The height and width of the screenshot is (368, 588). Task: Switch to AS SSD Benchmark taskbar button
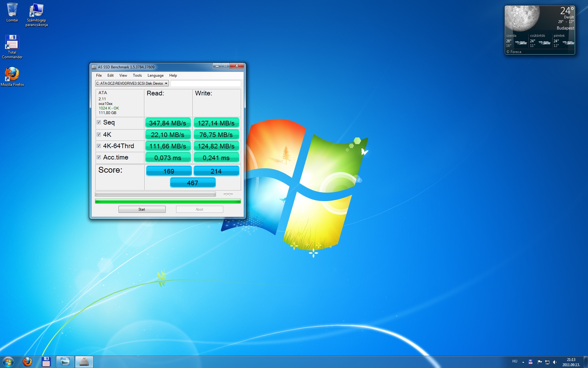[x=84, y=362]
